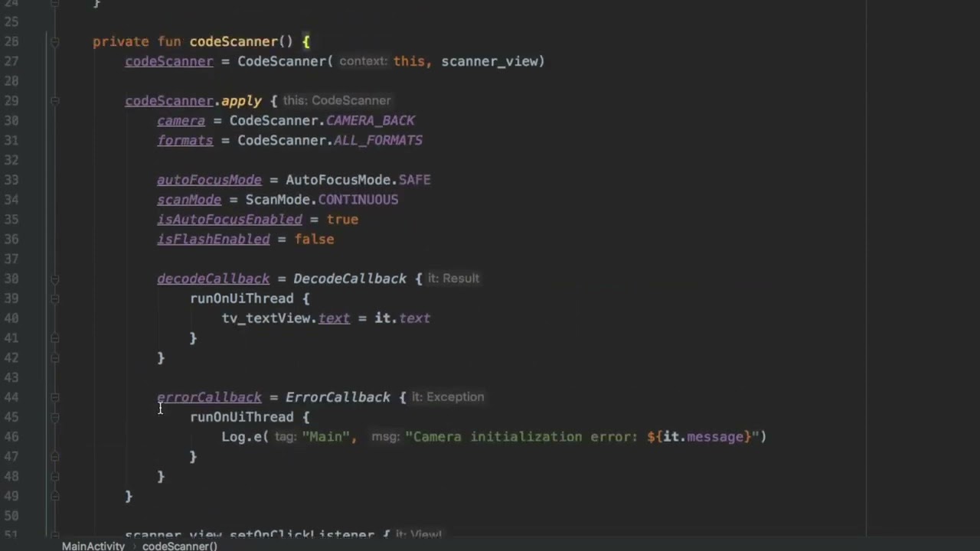Click line number 33 in the gutter

point(11,180)
